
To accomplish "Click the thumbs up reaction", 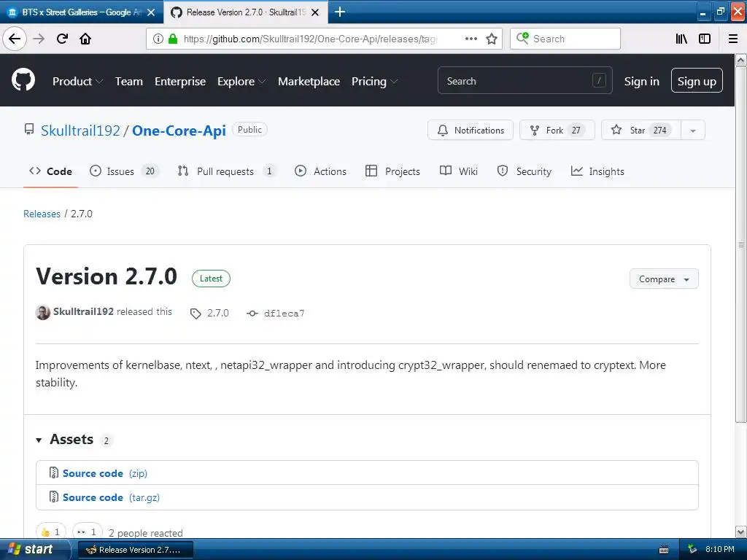I will point(51,532).
